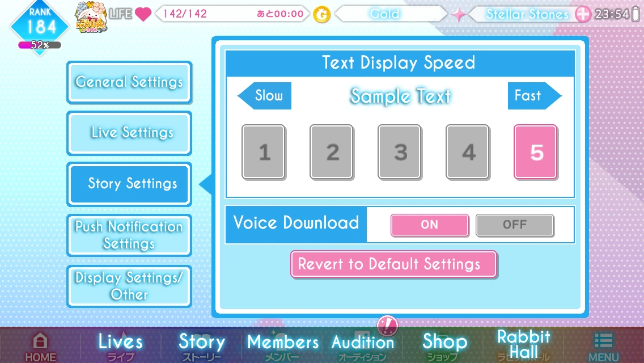Tap the blue RANK 184 diamond badge

tap(40, 27)
